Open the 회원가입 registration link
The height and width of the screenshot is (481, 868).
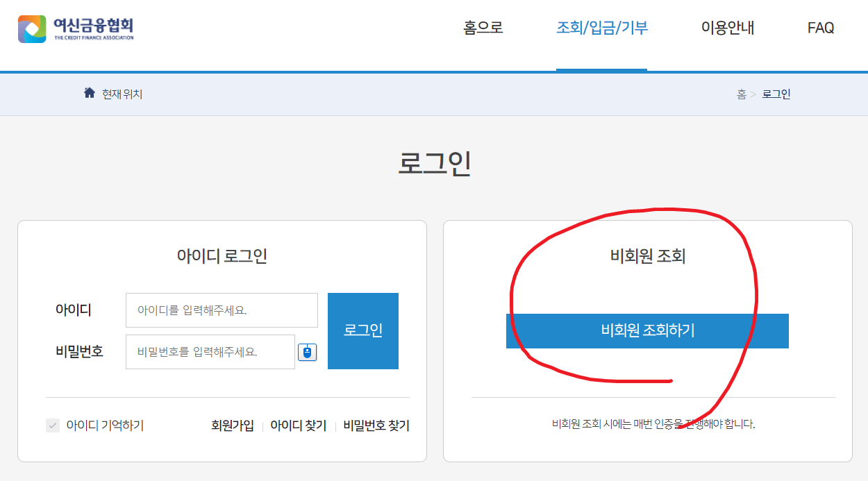pos(231,425)
